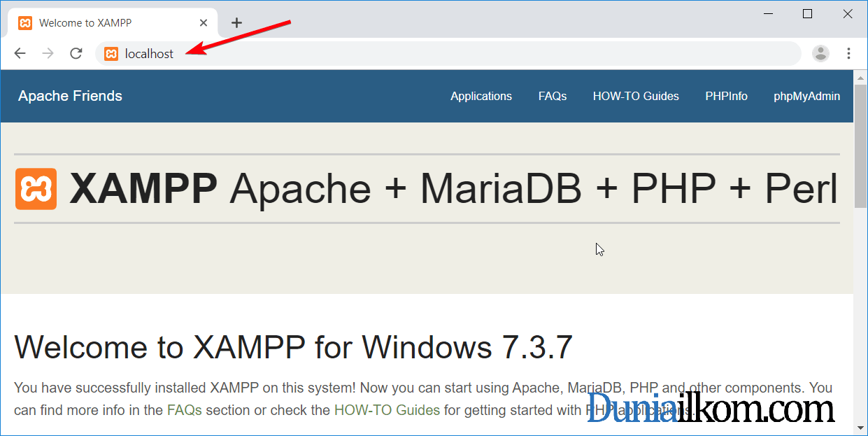
Task: Reload the page with the refresh icon
Action: click(x=76, y=54)
